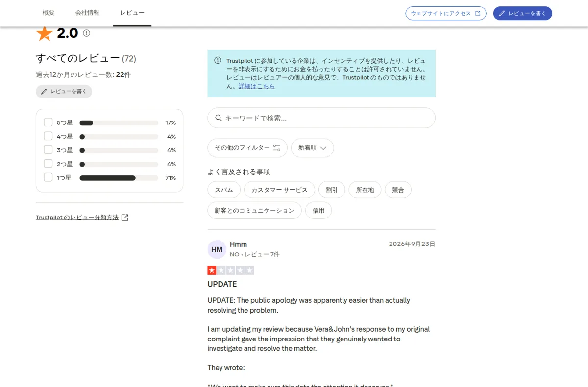Click the HM reviewer avatar

[x=217, y=249]
